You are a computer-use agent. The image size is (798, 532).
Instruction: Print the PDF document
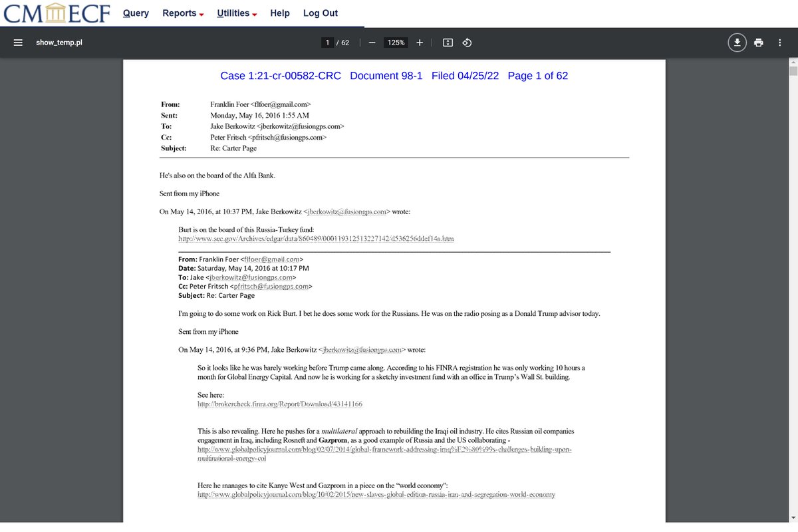(759, 43)
